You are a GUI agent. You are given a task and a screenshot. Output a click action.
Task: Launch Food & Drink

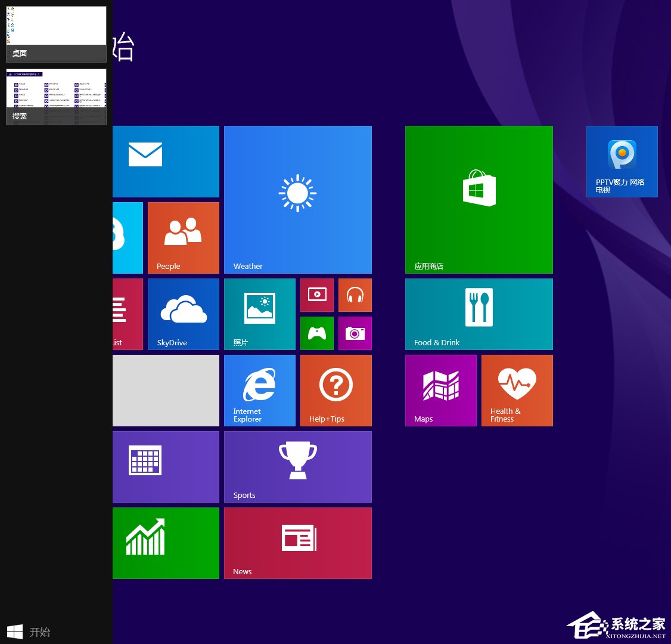[479, 314]
